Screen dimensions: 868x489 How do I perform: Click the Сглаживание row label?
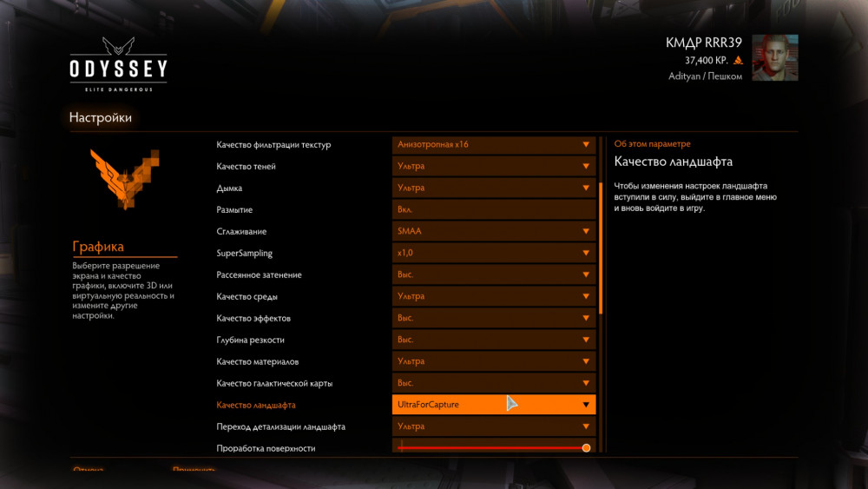pyautogui.click(x=241, y=232)
